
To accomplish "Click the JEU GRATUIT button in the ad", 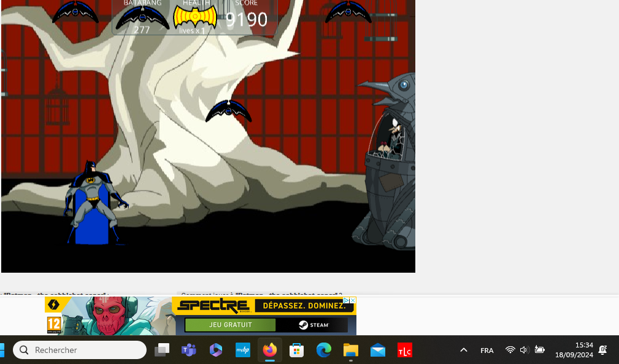I will click(x=230, y=325).
